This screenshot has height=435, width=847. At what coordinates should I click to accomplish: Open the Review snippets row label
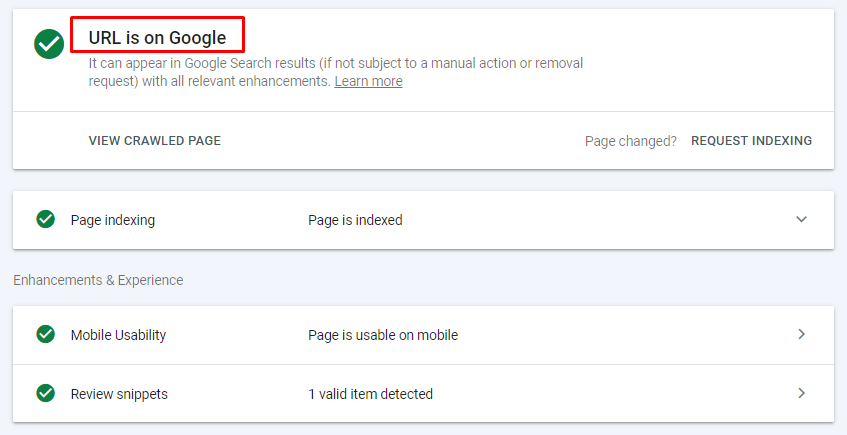point(119,394)
